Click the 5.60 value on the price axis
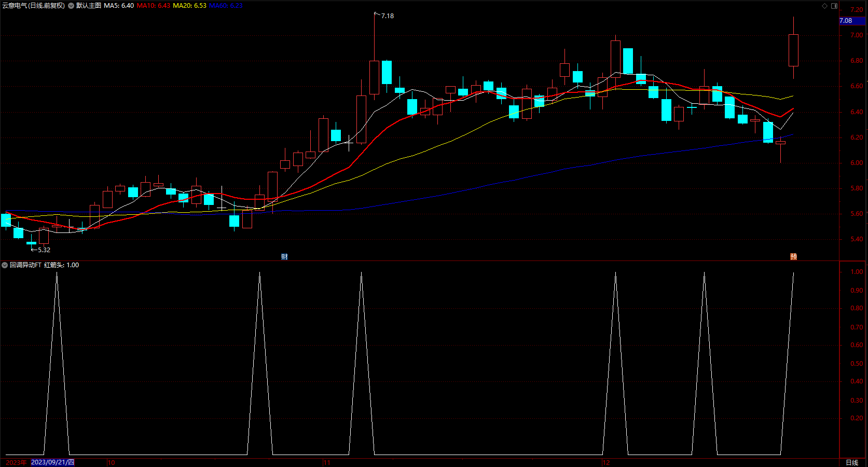 pyautogui.click(x=857, y=214)
